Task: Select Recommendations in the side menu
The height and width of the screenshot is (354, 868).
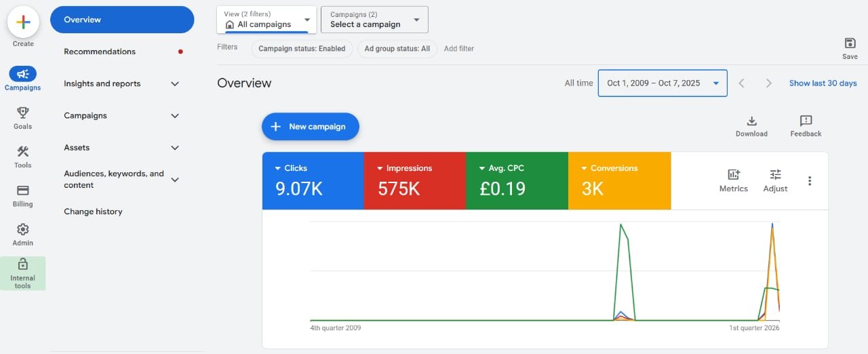Action: coord(100,52)
